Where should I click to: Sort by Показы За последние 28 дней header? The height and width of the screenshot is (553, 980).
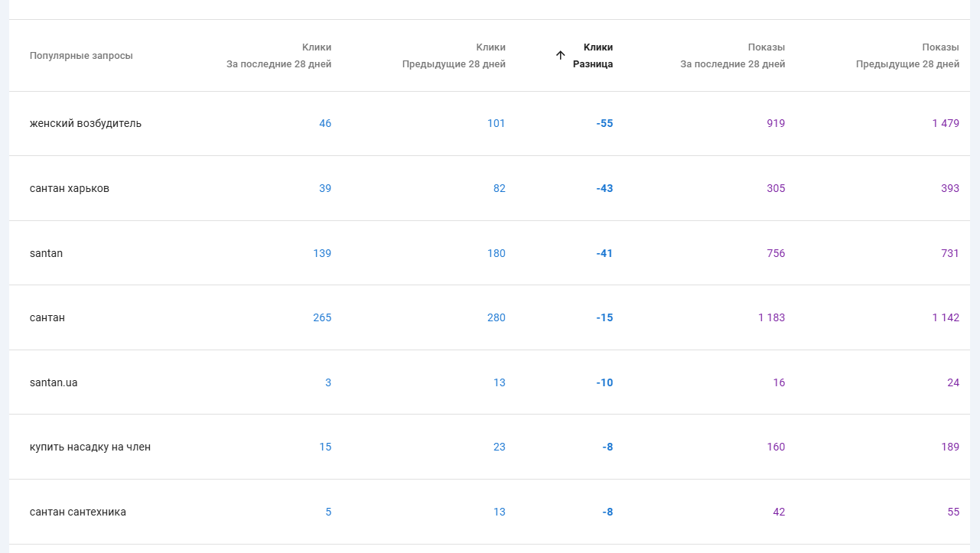click(732, 56)
